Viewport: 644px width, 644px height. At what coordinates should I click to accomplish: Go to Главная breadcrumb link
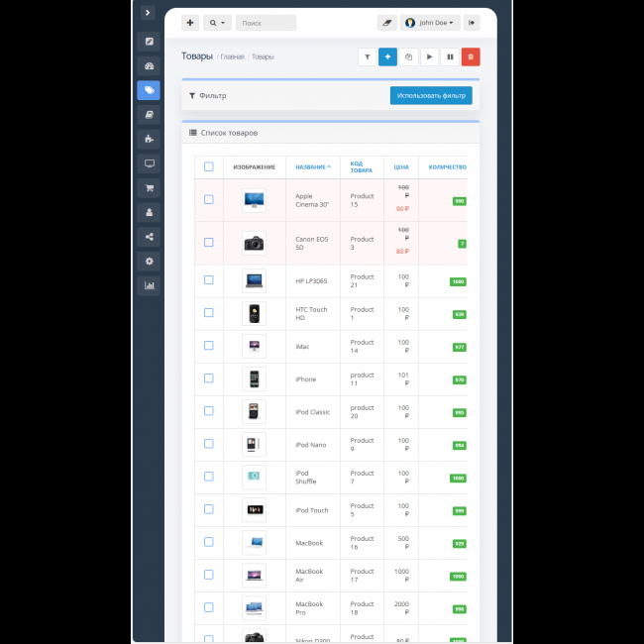(233, 57)
